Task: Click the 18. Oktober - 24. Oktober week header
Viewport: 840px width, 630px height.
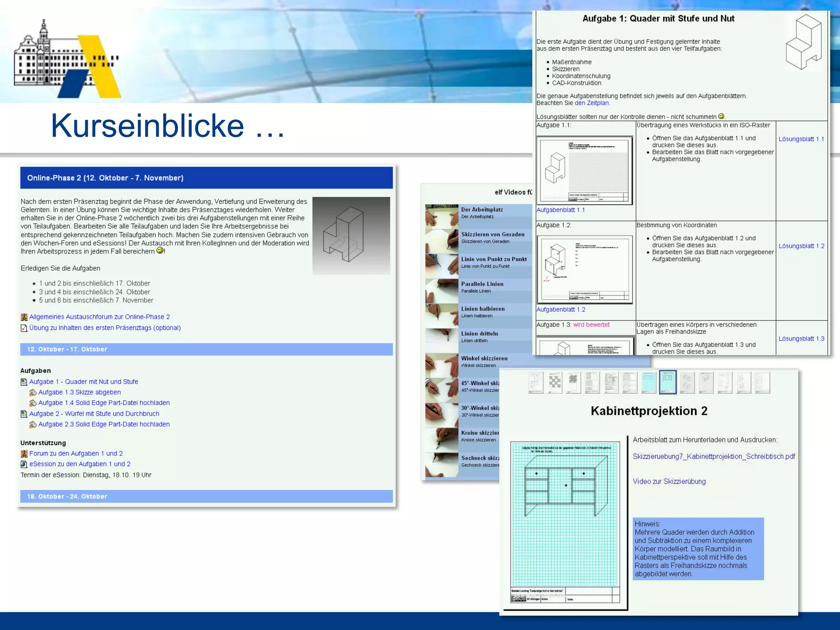Action: [x=207, y=496]
